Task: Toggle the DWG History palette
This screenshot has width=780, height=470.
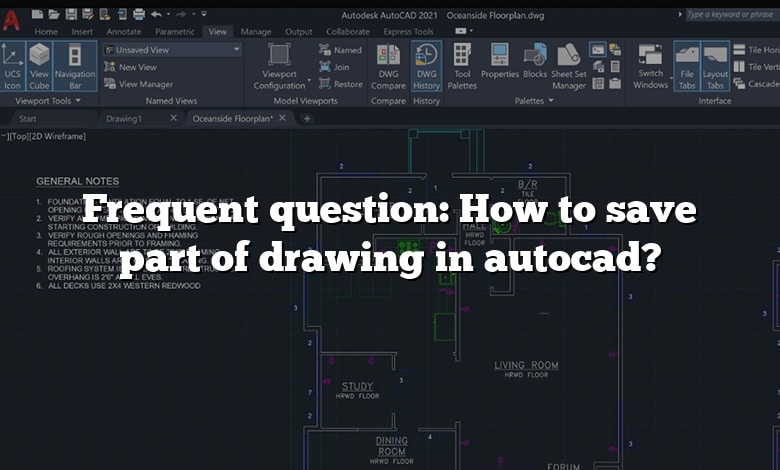Action: click(x=426, y=66)
